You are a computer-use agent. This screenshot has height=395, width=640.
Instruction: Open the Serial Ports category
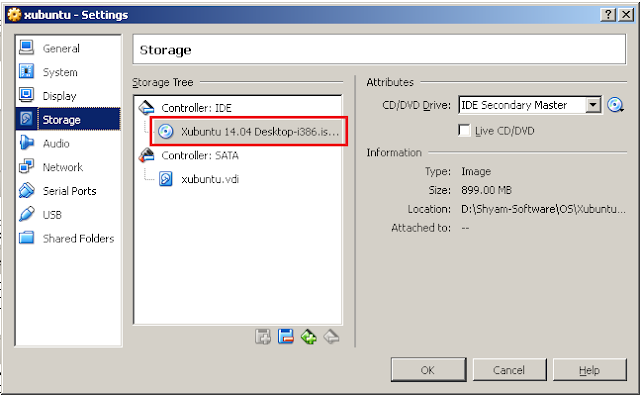pyautogui.click(x=68, y=191)
